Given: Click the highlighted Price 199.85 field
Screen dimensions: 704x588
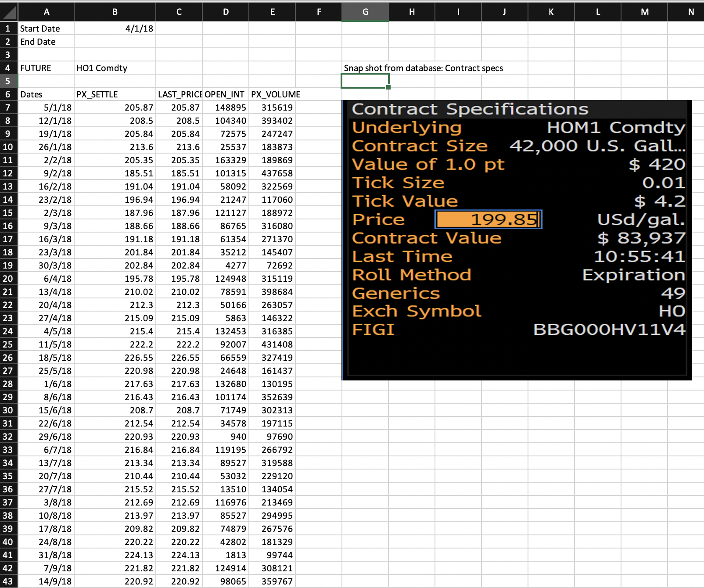Looking at the screenshot, I should pos(488,219).
